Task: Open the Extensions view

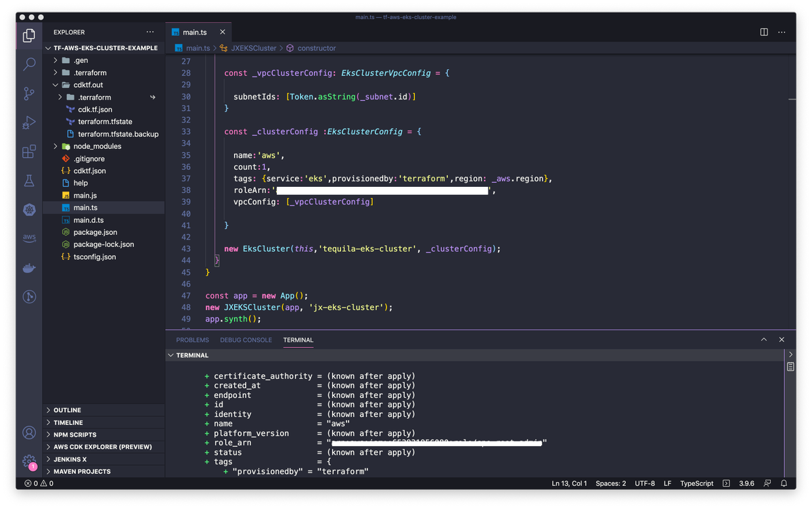Action: pos(29,152)
